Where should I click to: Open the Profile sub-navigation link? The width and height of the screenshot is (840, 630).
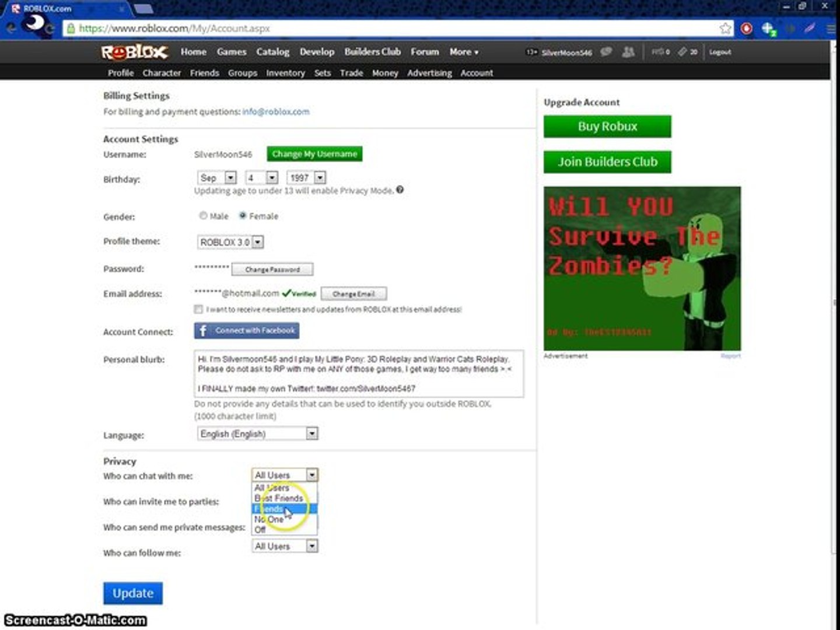tap(121, 73)
